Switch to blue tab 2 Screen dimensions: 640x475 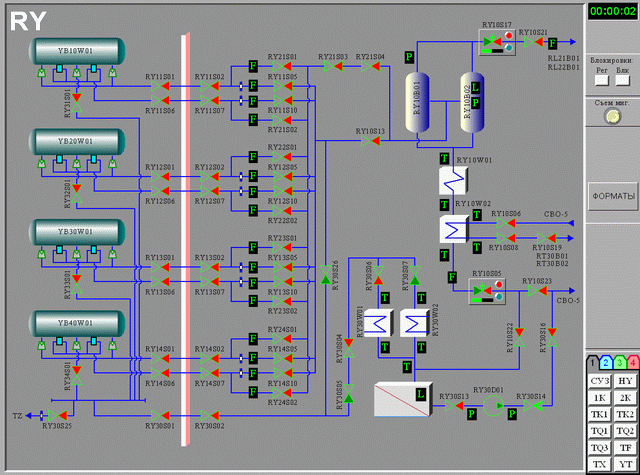(x=606, y=362)
